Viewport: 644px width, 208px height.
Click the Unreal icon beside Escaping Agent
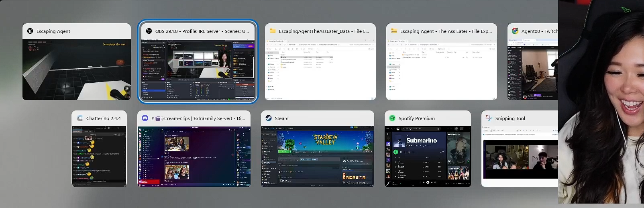point(30,31)
